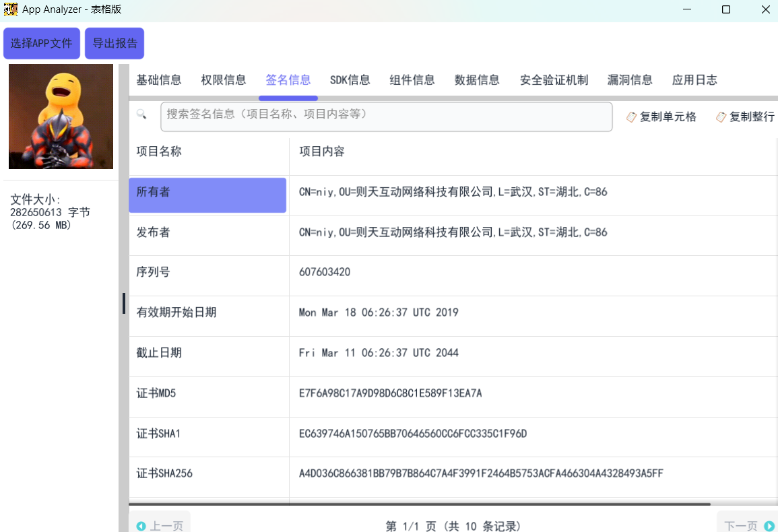Switch to the 权限信息 tab
The image size is (778, 532).
pyautogui.click(x=223, y=79)
